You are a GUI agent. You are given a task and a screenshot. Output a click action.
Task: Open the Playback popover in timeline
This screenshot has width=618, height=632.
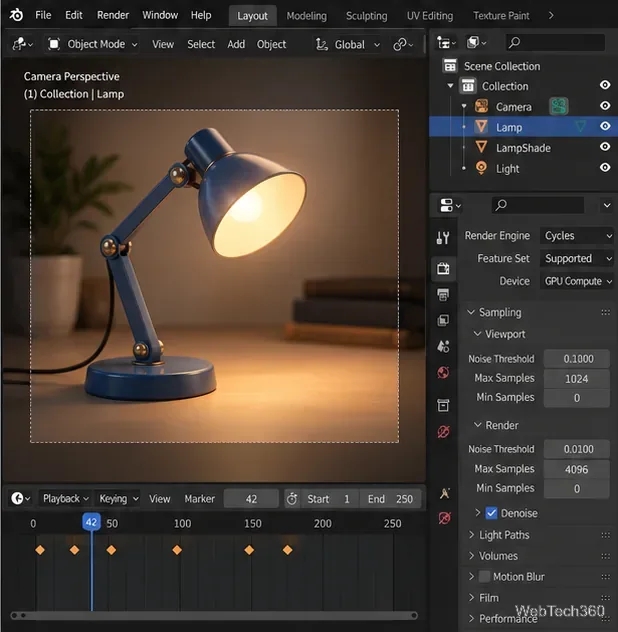[x=66, y=499]
